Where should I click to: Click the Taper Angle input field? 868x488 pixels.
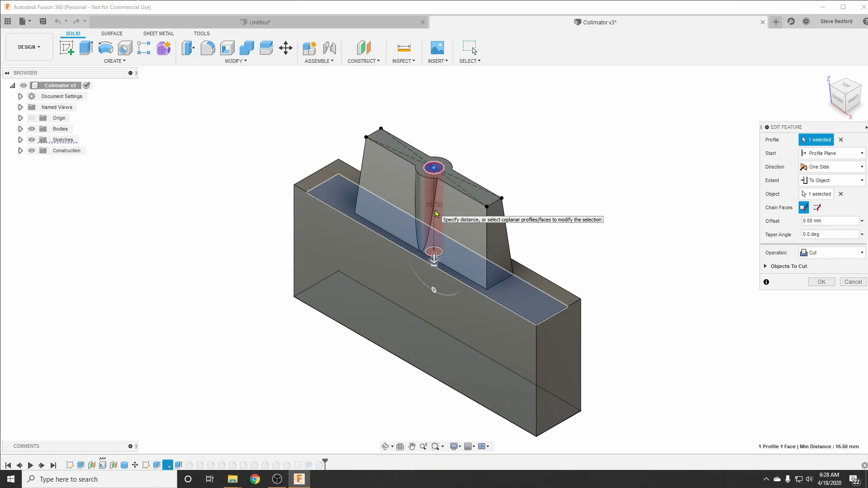(x=830, y=235)
